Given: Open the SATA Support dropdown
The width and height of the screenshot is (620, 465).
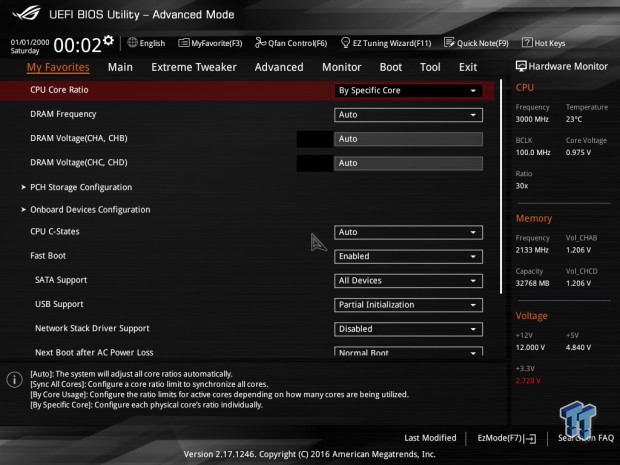Looking at the screenshot, I should coord(408,281).
